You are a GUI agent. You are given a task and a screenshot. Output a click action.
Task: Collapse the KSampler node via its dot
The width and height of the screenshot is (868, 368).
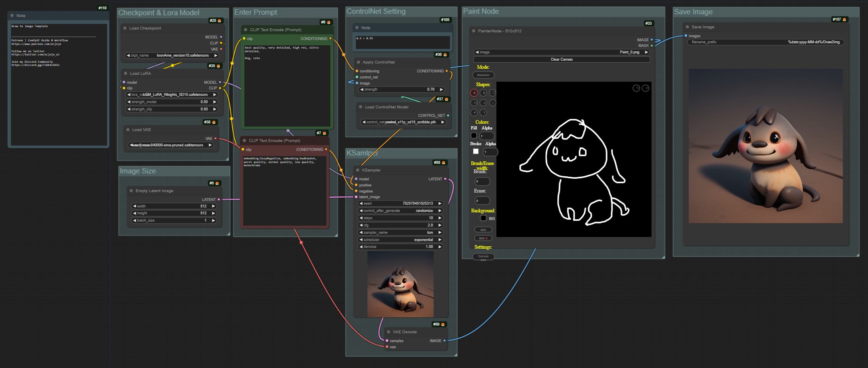point(358,170)
